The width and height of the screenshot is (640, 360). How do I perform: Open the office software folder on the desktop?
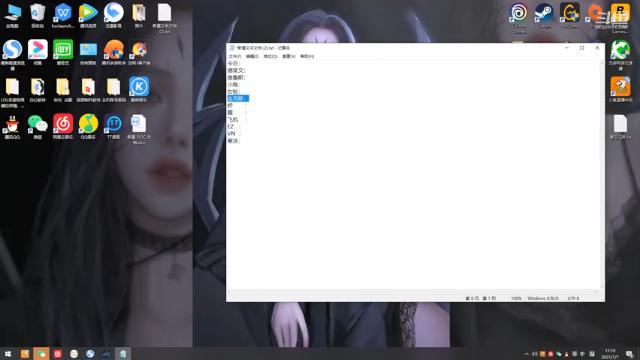[38, 90]
